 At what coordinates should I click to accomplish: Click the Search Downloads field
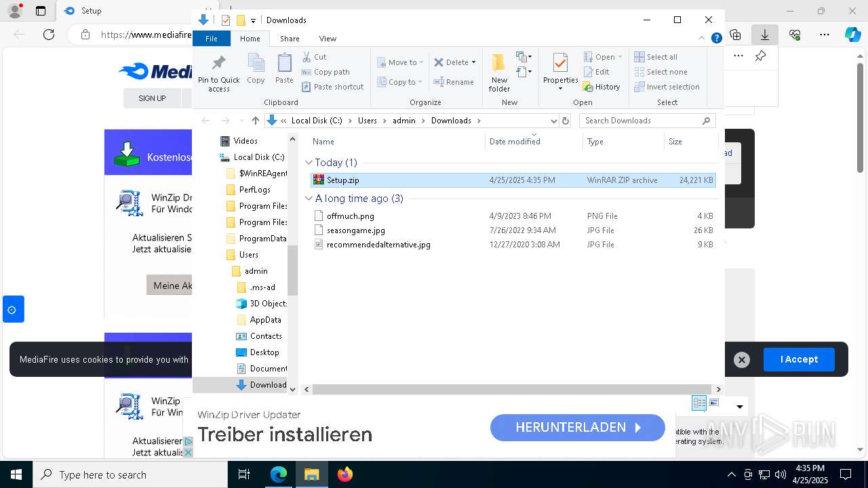click(648, 121)
